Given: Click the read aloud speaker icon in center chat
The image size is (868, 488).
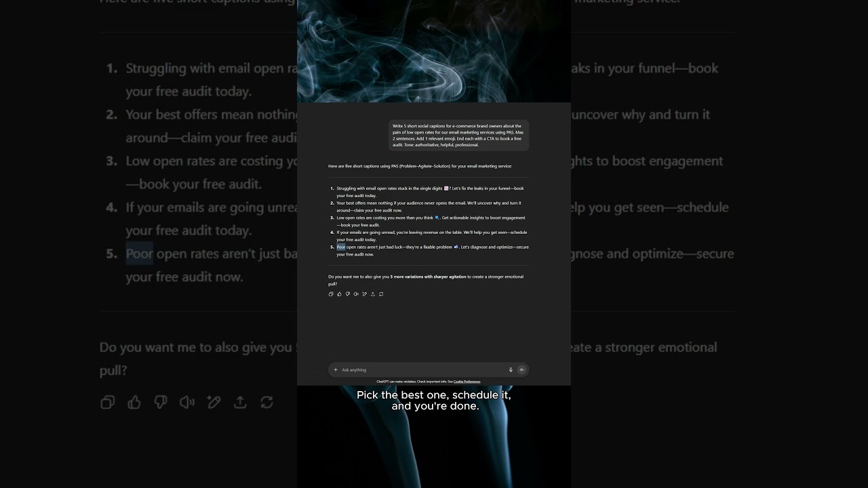Looking at the screenshot, I should (x=356, y=294).
